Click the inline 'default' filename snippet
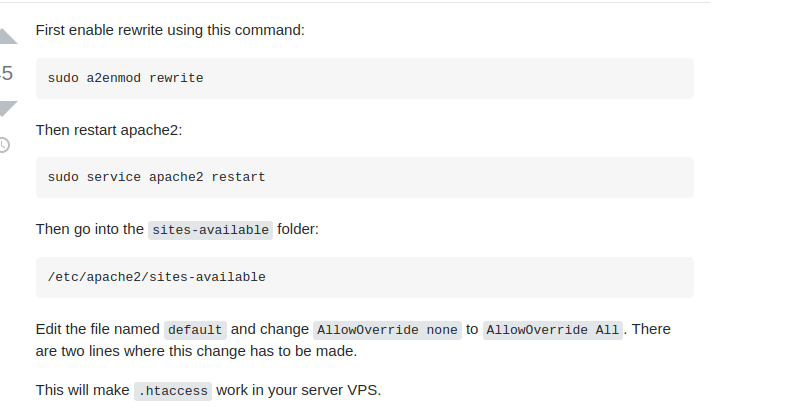793x409 pixels. pyautogui.click(x=195, y=330)
